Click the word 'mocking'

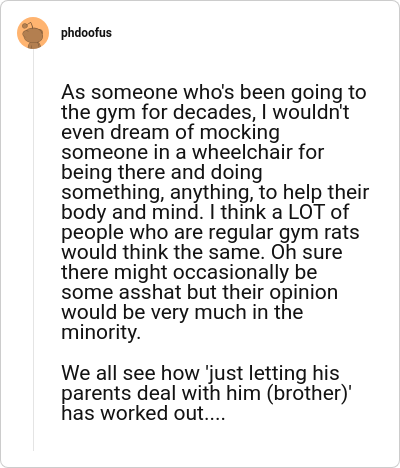pos(240,133)
